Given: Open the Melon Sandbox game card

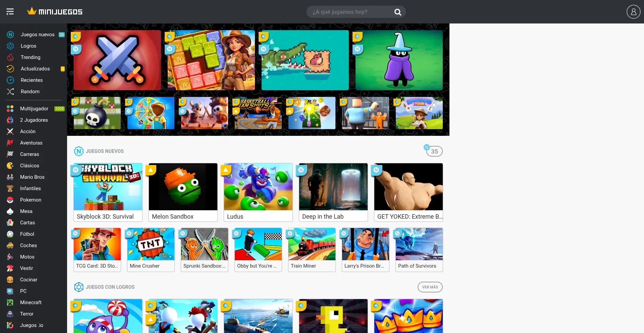Looking at the screenshot, I should [183, 192].
